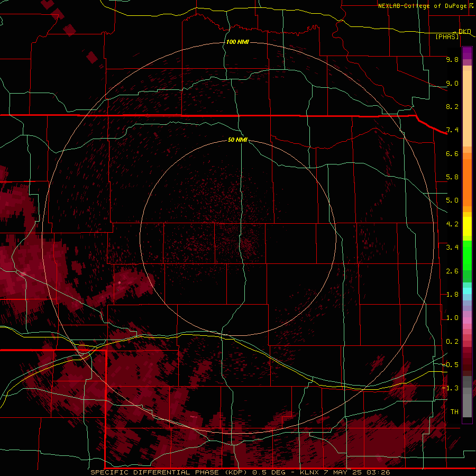Click the 50 NMI range ring label

click(x=237, y=140)
